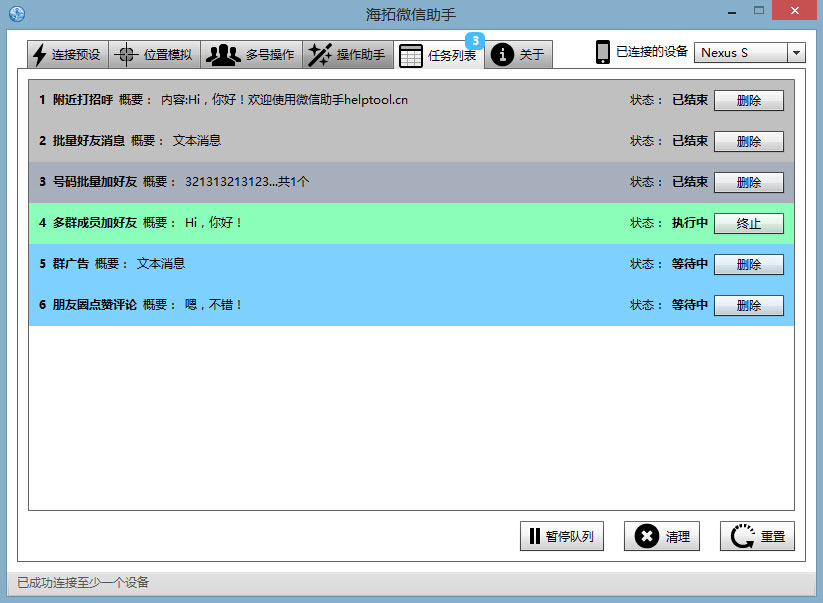The image size is (823, 603).
Task: Switch to the 位置模拟 tab
Action: [x=155, y=55]
